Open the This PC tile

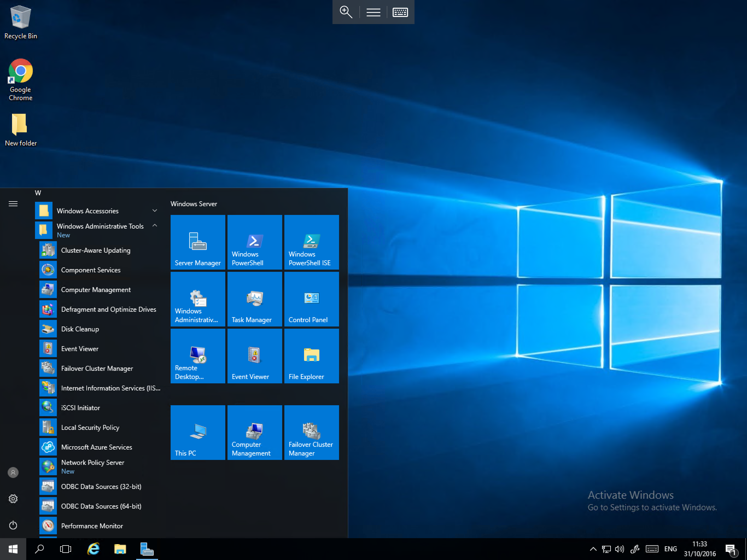198,432
